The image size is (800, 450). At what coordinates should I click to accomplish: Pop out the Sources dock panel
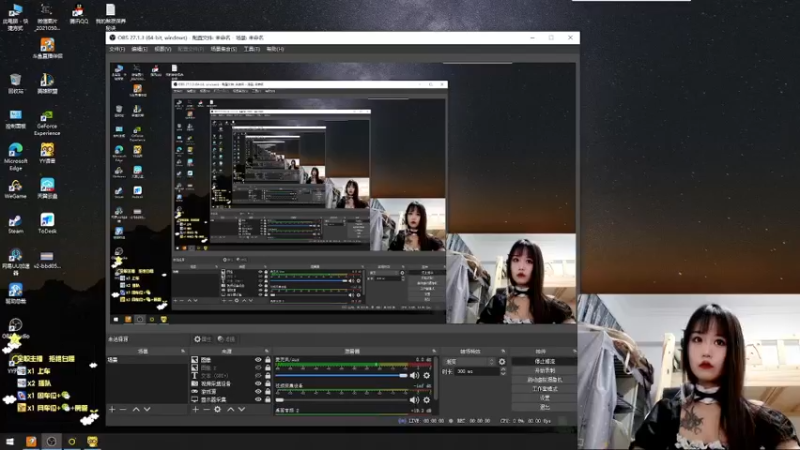click(x=266, y=351)
